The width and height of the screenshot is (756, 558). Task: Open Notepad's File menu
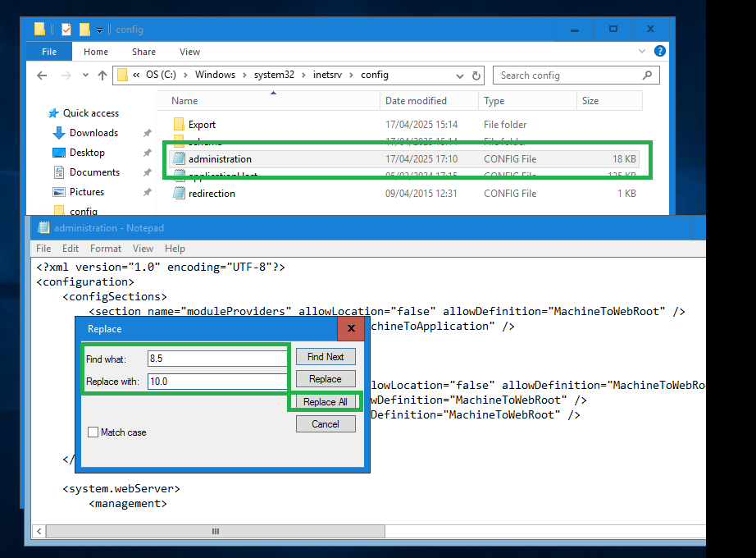(43, 248)
